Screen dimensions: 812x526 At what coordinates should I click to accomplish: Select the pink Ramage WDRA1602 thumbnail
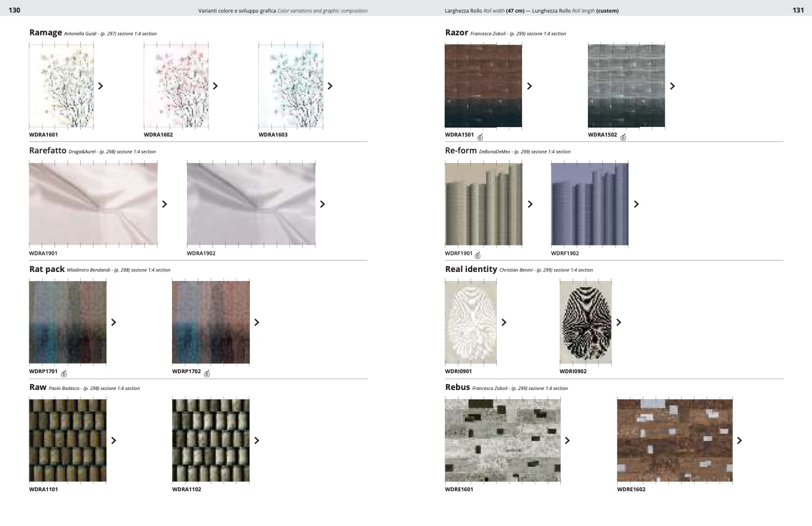[176, 86]
